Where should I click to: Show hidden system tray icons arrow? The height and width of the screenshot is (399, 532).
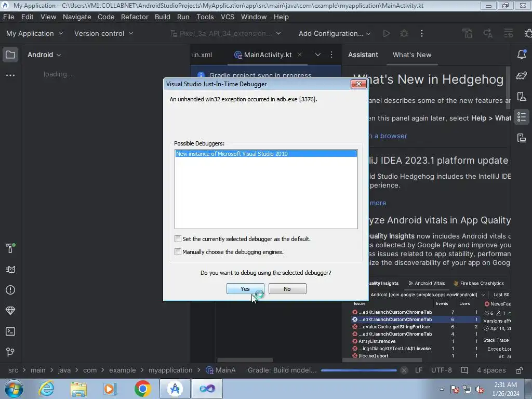(x=442, y=389)
